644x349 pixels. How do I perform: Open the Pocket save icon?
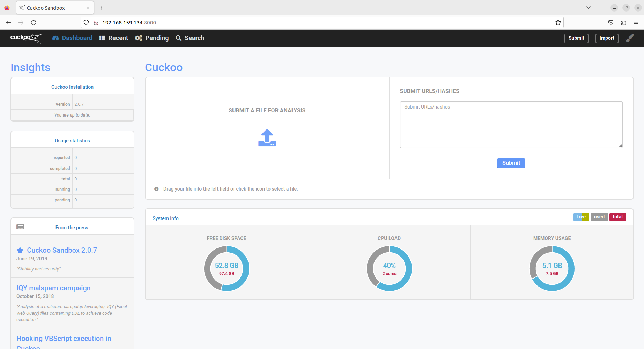pyautogui.click(x=611, y=22)
